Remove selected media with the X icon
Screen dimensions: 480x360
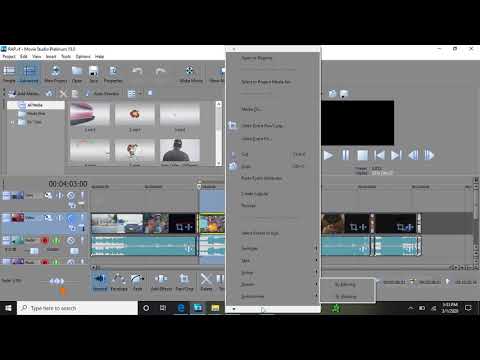point(63,93)
